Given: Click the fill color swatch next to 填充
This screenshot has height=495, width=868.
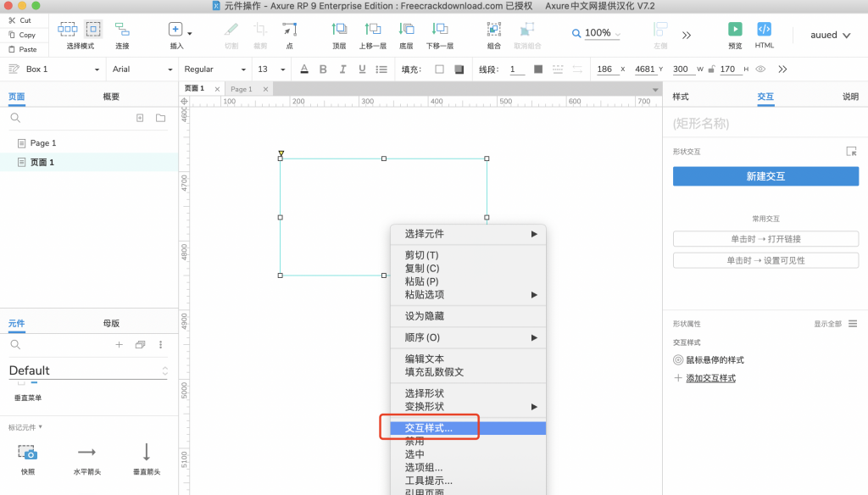Looking at the screenshot, I should (439, 70).
